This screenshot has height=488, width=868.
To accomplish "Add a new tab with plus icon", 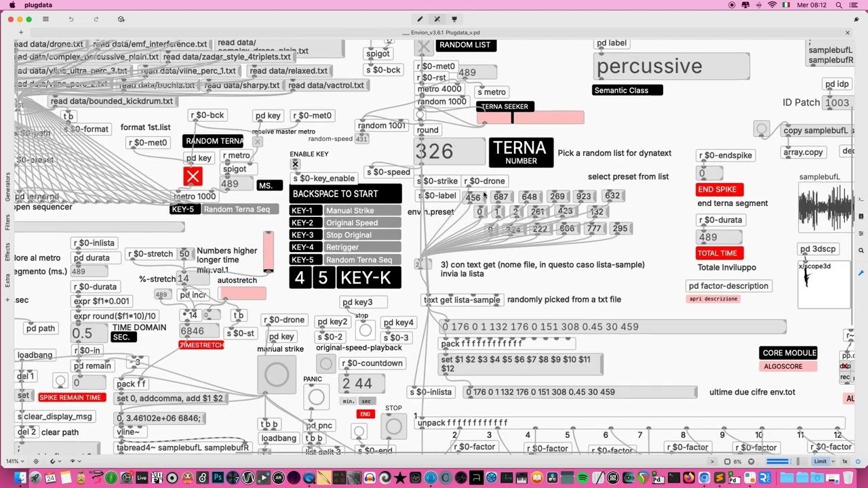I will tap(21, 32).
